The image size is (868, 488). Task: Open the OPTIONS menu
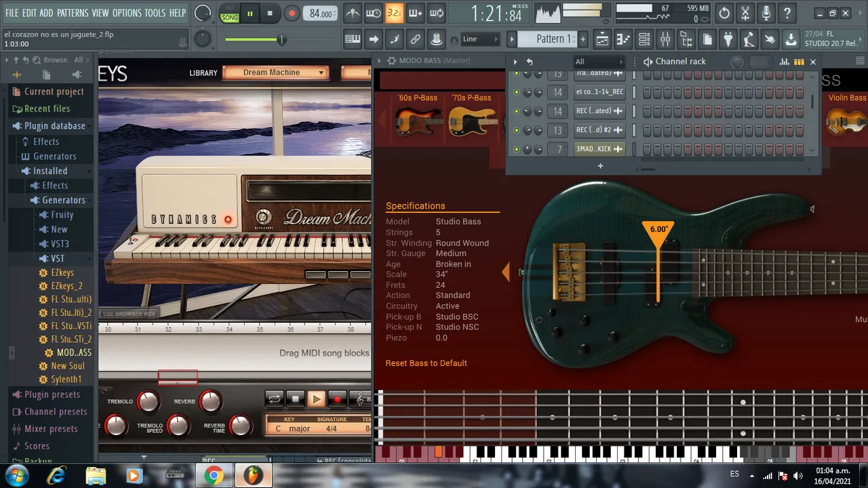127,13
